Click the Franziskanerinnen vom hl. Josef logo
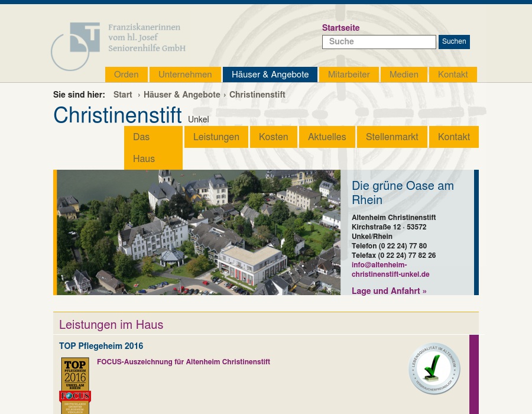Image resolution: width=532 pixels, height=414 pixels. pos(118,46)
